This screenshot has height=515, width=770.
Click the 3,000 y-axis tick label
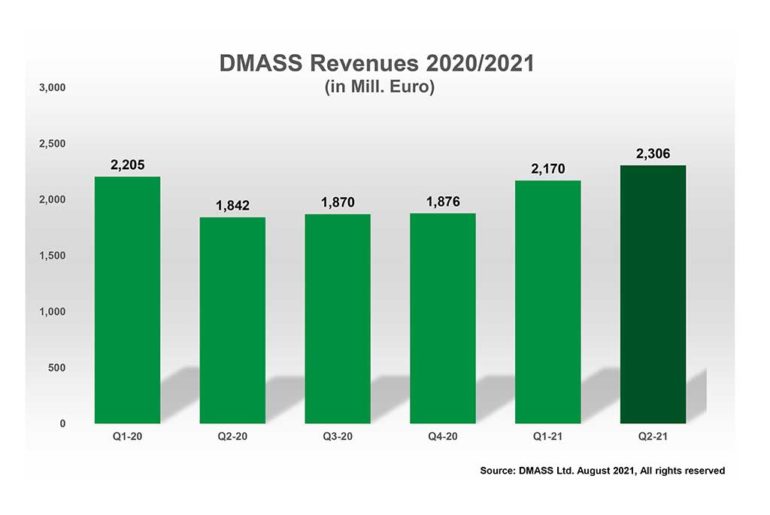click(51, 89)
